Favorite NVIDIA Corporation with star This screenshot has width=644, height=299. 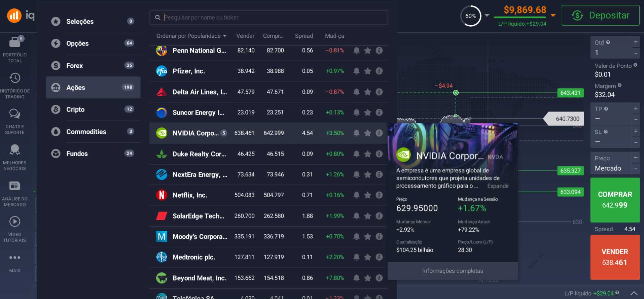coord(368,133)
